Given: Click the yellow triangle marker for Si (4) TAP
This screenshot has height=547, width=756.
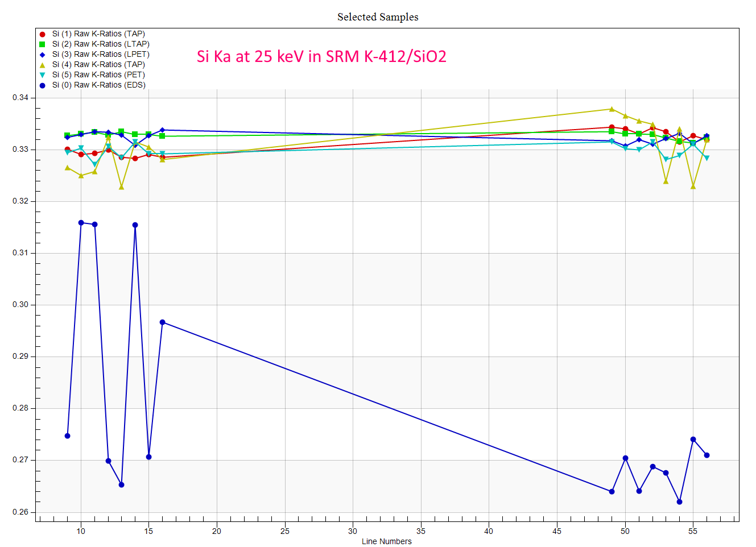Looking at the screenshot, I should [x=42, y=65].
